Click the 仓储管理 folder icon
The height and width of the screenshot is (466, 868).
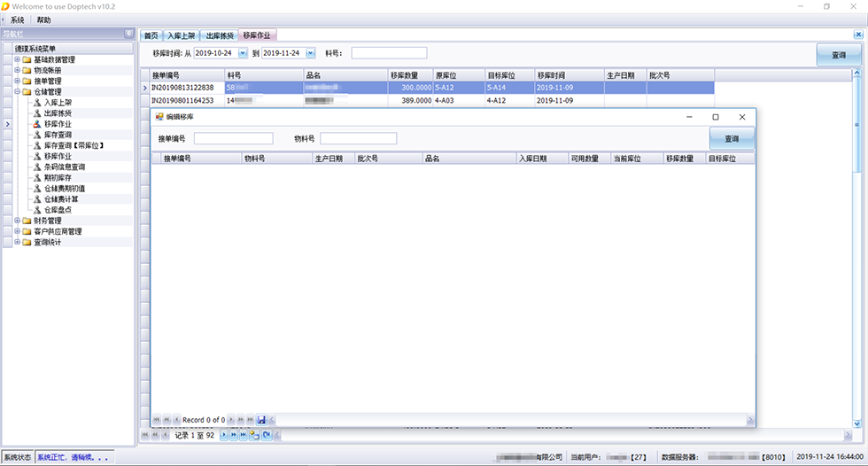pos(27,92)
